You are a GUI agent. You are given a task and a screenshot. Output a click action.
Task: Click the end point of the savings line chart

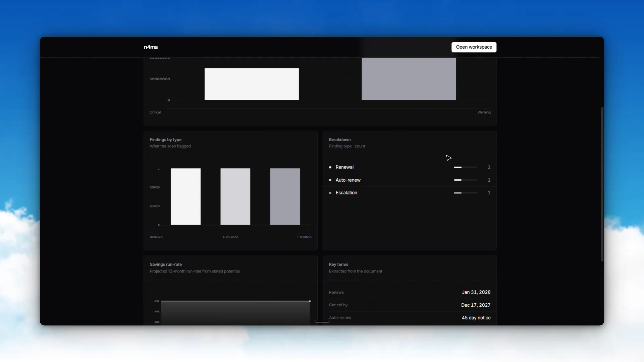tap(310, 301)
